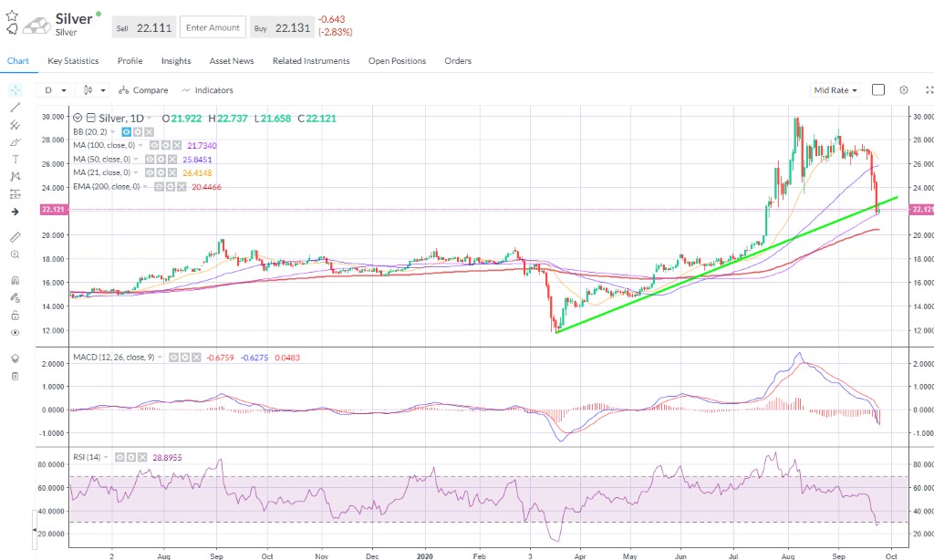Viewport: 934px width, 560px height.
Task: Select the pitchfork drawing tool
Action: pyautogui.click(x=15, y=125)
